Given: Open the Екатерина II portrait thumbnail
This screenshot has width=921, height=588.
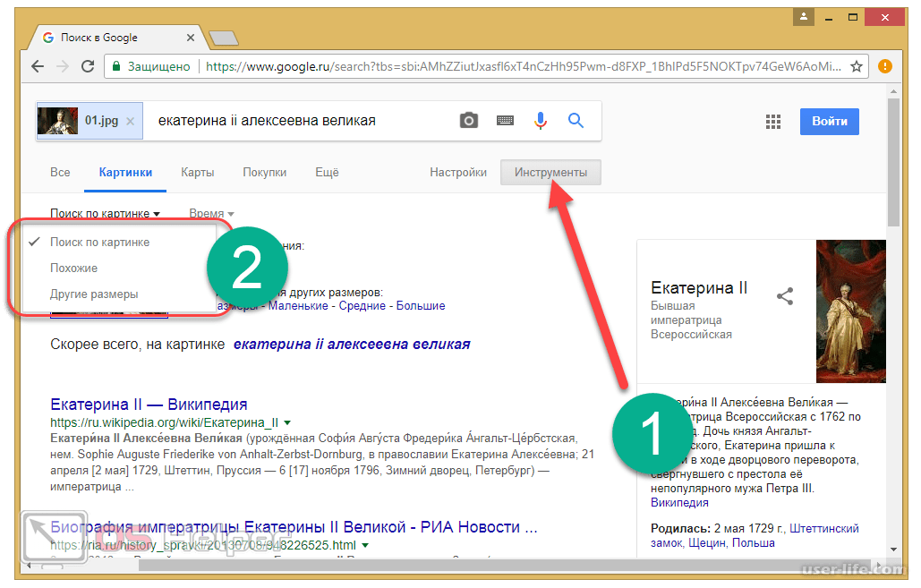Looking at the screenshot, I should point(850,311).
